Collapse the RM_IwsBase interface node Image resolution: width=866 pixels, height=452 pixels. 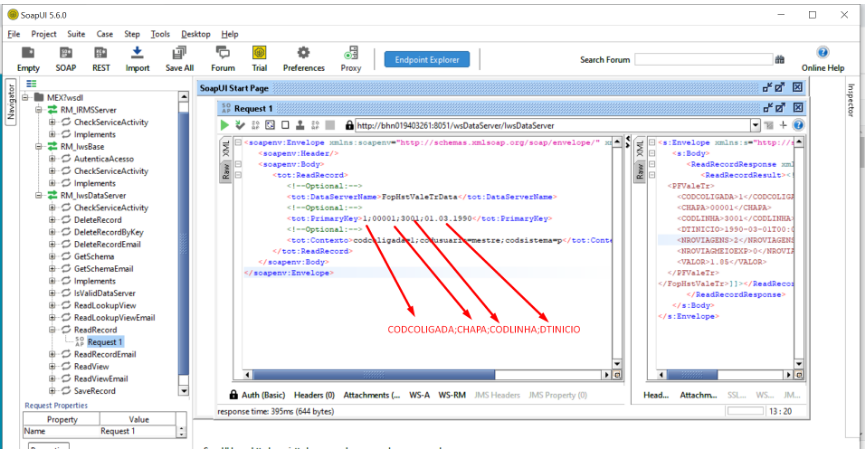click(39, 146)
